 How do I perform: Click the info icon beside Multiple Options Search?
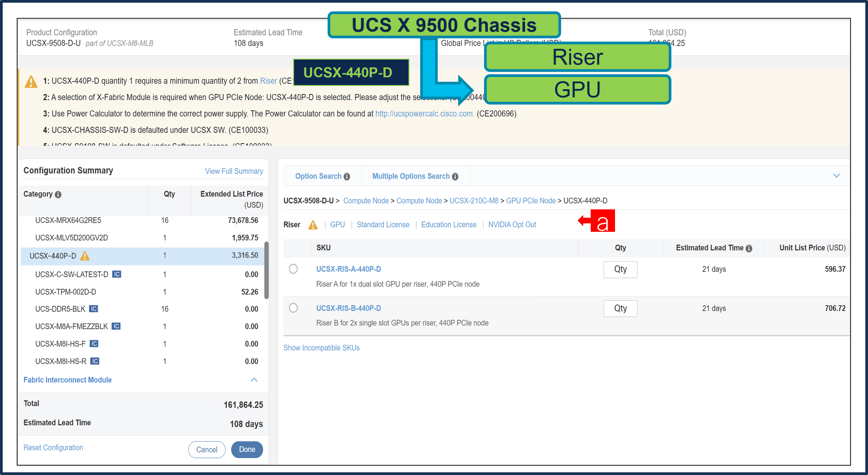[x=455, y=176]
